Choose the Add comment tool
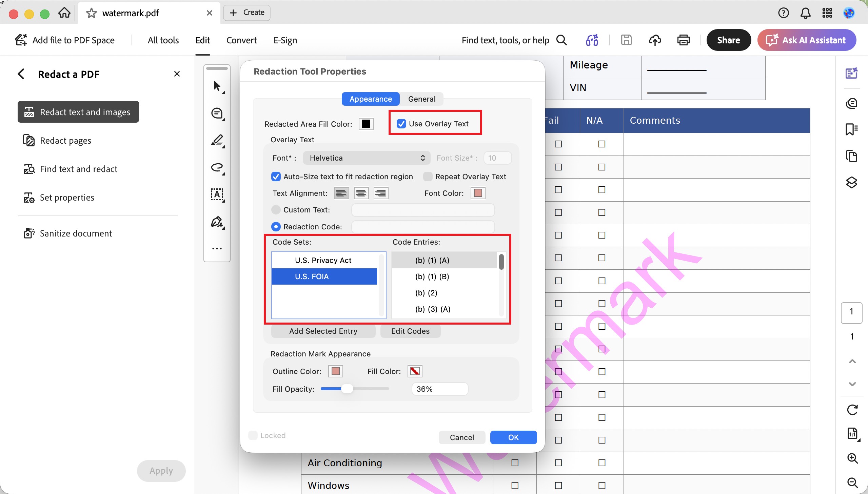Image resolution: width=868 pixels, height=494 pixels. point(217,113)
